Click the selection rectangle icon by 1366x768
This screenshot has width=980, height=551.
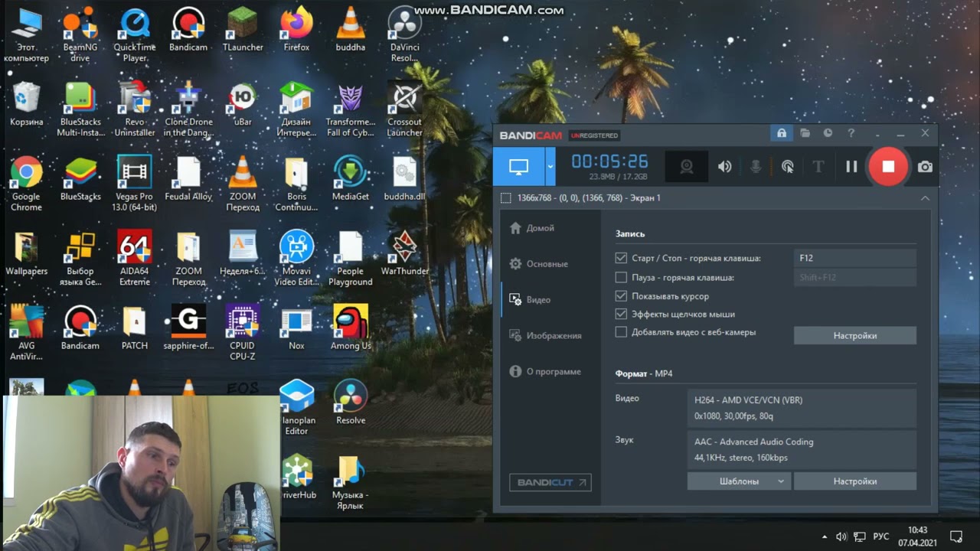[505, 198]
